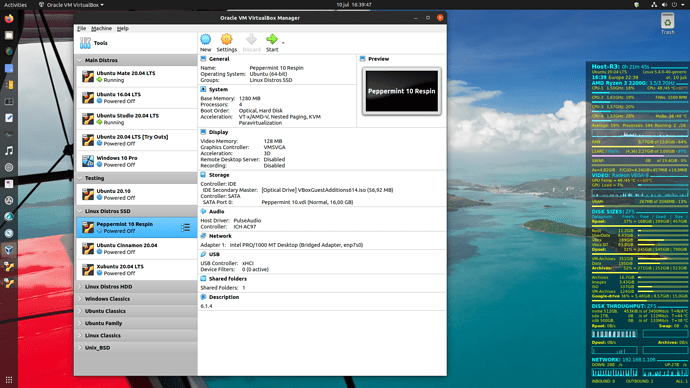Select Ubuntu 20.04 LTS [Try Outs] machine
Image resolution: width=690 pixels, height=388 pixels.
(136, 140)
